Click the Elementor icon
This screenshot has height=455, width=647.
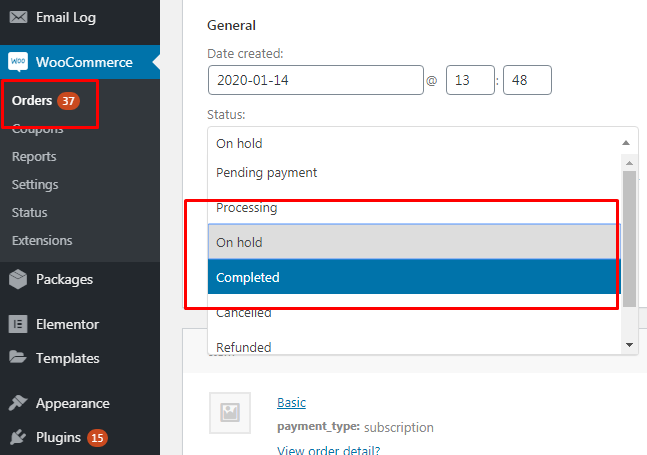coord(18,324)
